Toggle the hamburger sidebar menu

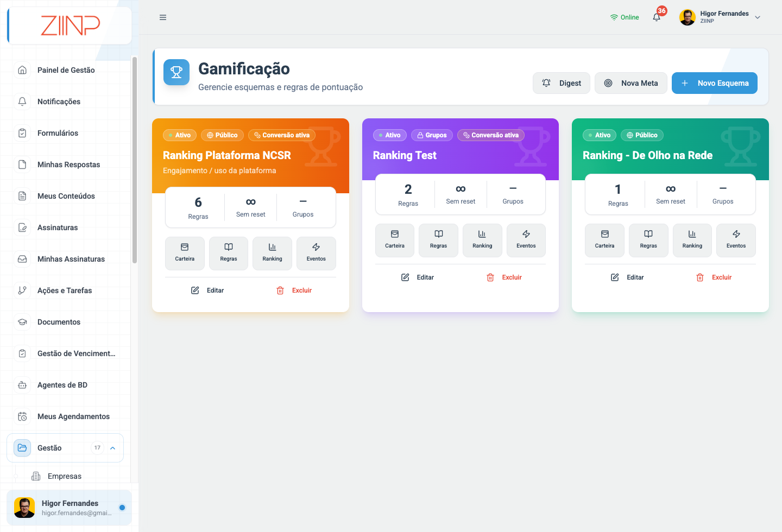163,17
